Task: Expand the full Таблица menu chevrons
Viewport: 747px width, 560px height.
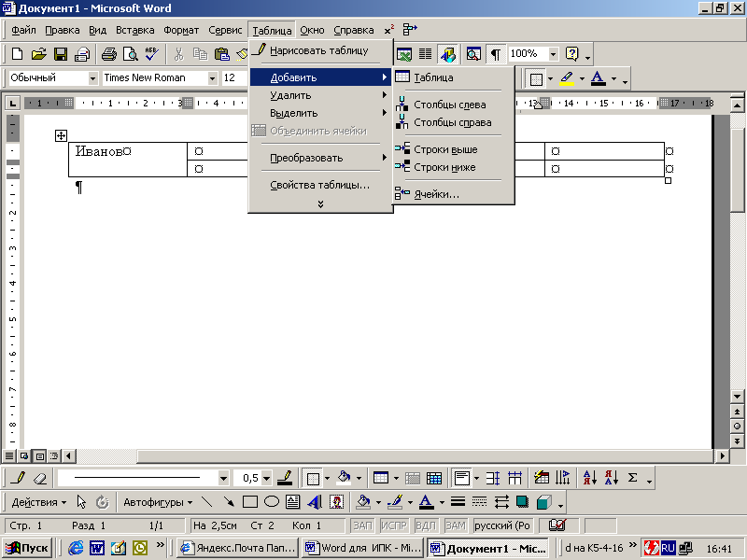Action: (320, 204)
